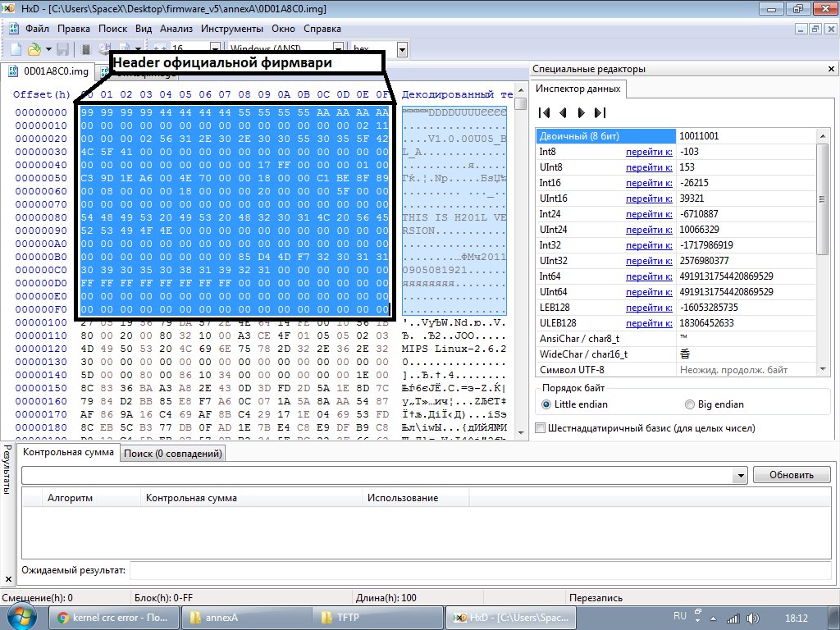Open the hex number base dropdown
840x630 pixels.
pos(402,50)
